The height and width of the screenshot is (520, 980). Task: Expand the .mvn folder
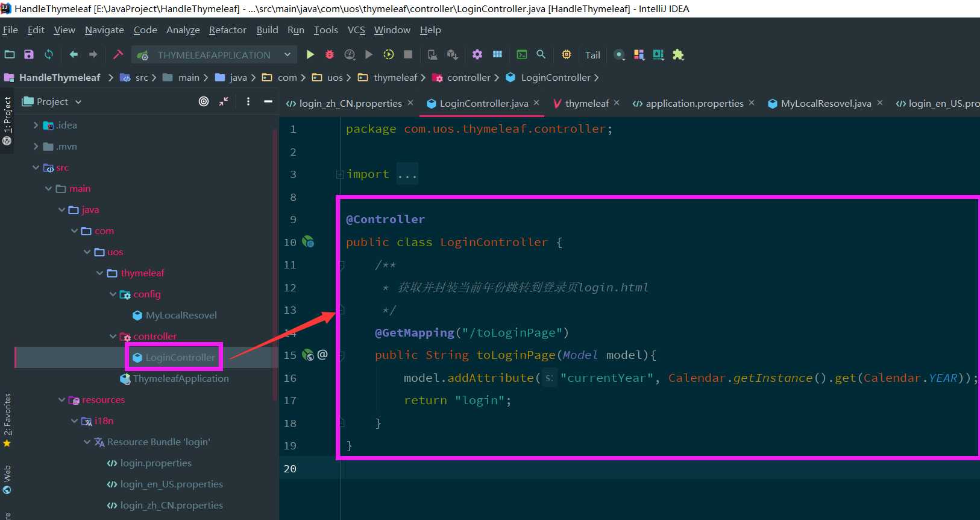tap(36, 146)
